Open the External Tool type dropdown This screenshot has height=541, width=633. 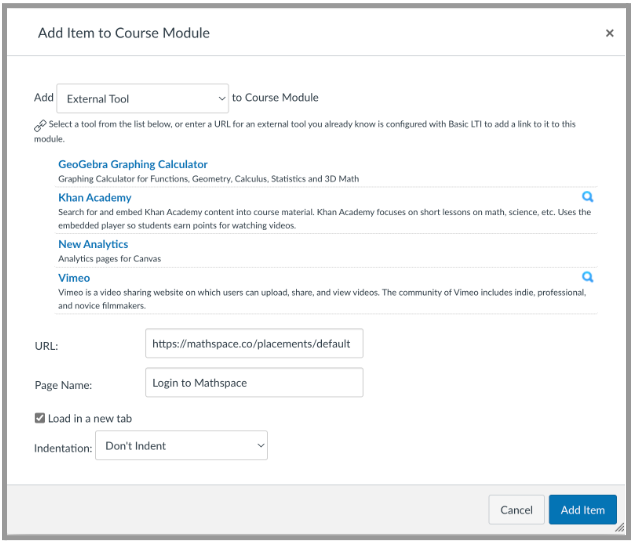coord(143,98)
